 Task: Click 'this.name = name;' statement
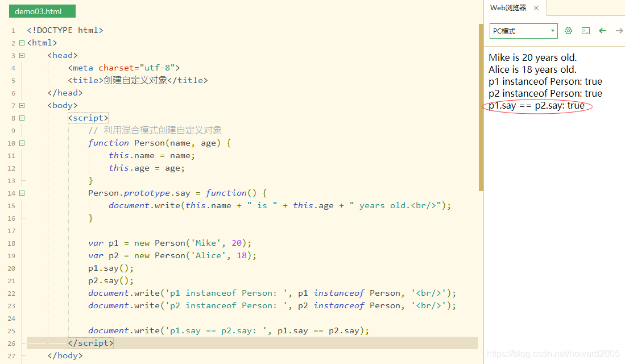click(152, 155)
